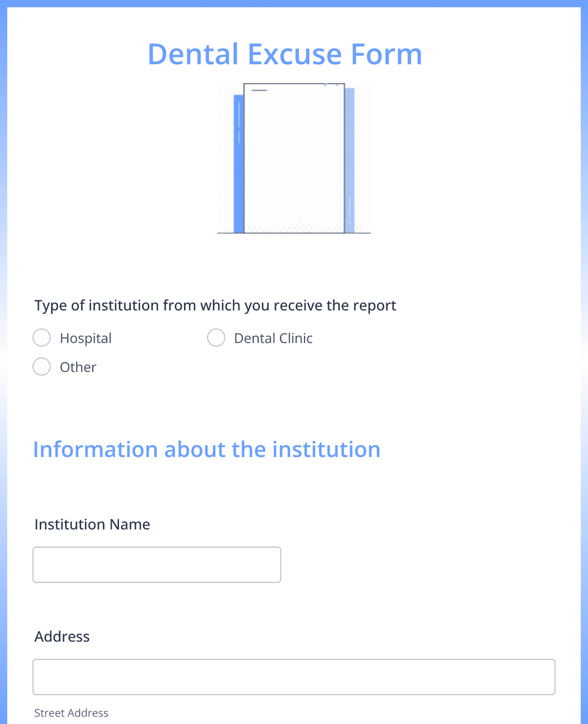Viewport: 588px width, 724px height.
Task: Click the Dental Clinic label text
Action: [x=273, y=338]
